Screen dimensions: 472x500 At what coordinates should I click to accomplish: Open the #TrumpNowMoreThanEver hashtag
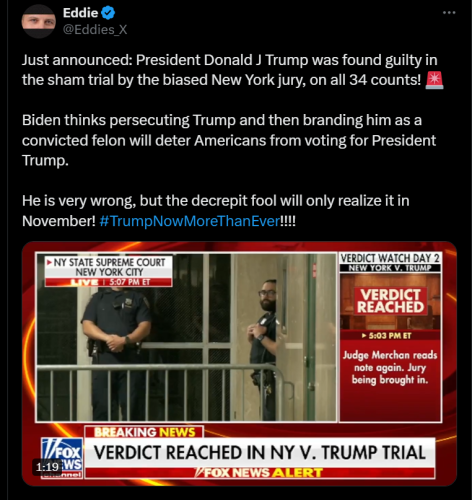(190, 221)
